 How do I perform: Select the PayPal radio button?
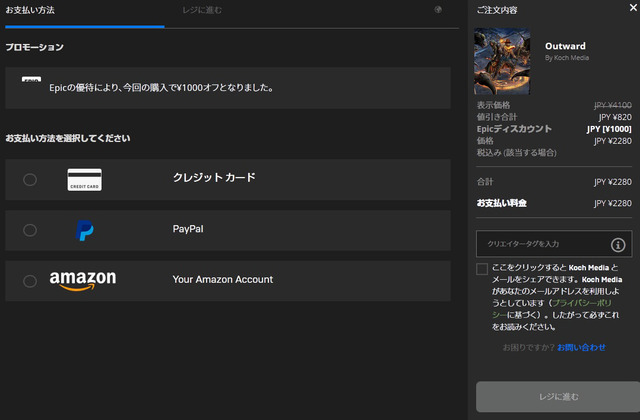(x=30, y=230)
